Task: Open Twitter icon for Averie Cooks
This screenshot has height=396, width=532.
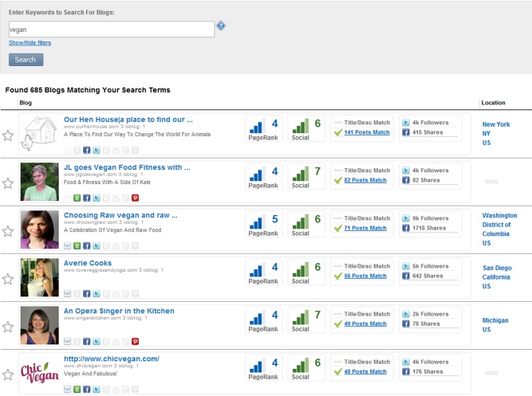Action: click(x=97, y=293)
